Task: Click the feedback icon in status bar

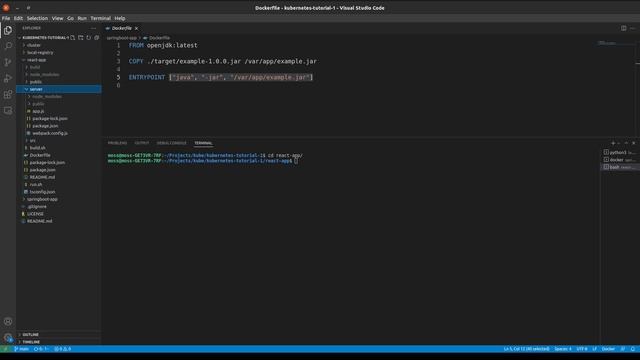Action: [623, 349]
